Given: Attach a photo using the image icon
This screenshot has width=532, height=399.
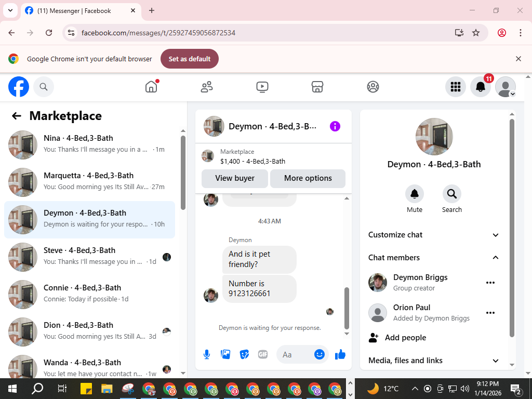Looking at the screenshot, I should point(225,354).
